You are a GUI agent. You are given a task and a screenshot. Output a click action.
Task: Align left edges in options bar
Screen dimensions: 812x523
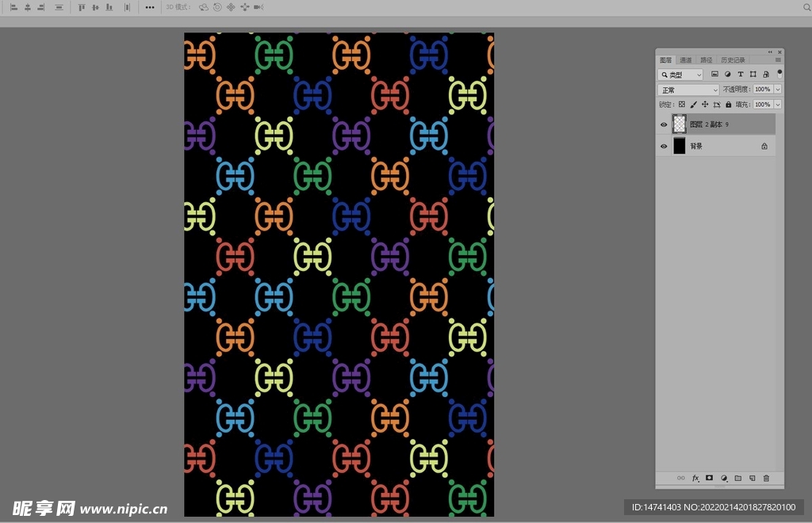(14, 7)
